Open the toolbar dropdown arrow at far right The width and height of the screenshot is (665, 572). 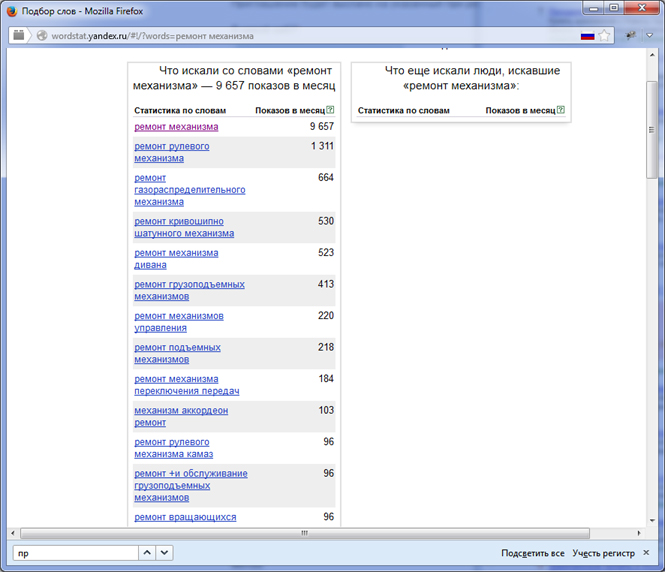650,36
